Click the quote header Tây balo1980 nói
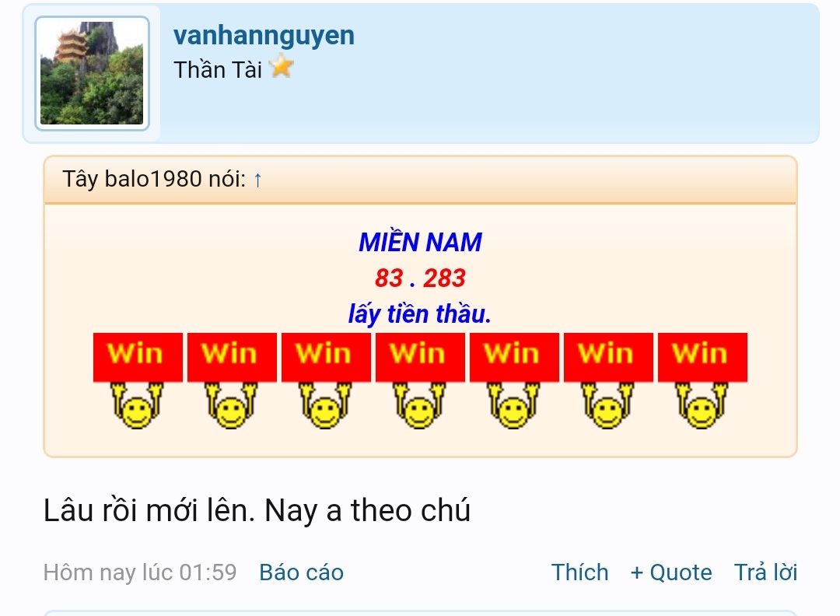The width and height of the screenshot is (840, 616). [x=154, y=179]
